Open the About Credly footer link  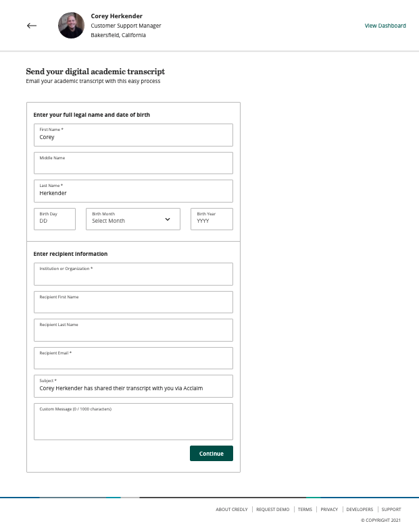[x=232, y=509]
